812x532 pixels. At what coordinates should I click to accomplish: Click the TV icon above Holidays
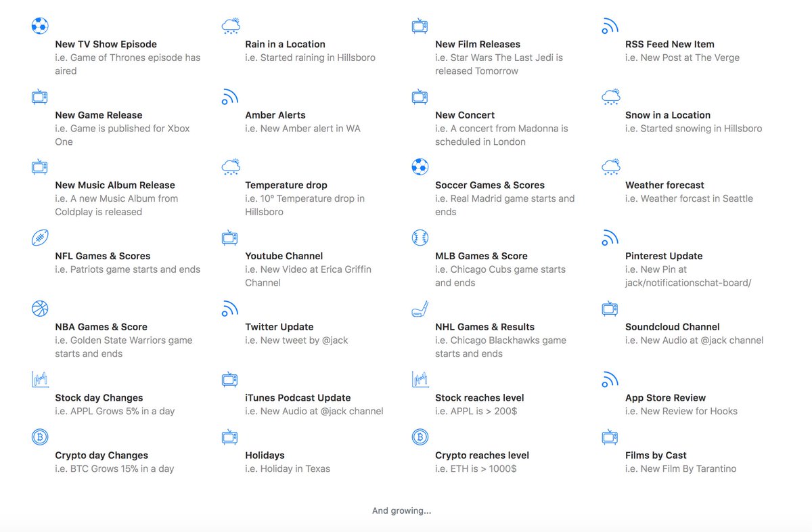230,437
